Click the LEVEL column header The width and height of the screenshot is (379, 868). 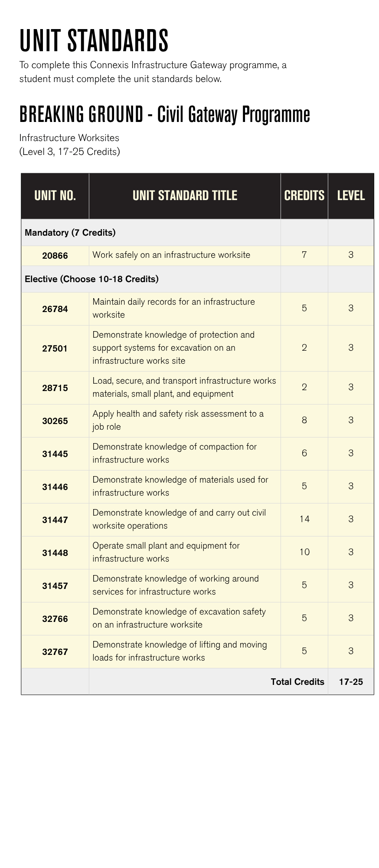pos(351,196)
